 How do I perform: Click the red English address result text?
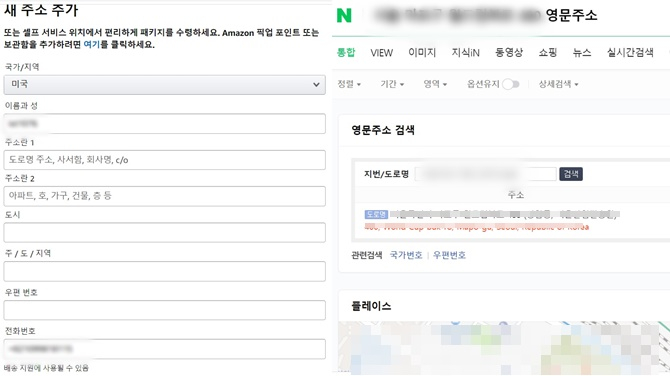coord(476,227)
